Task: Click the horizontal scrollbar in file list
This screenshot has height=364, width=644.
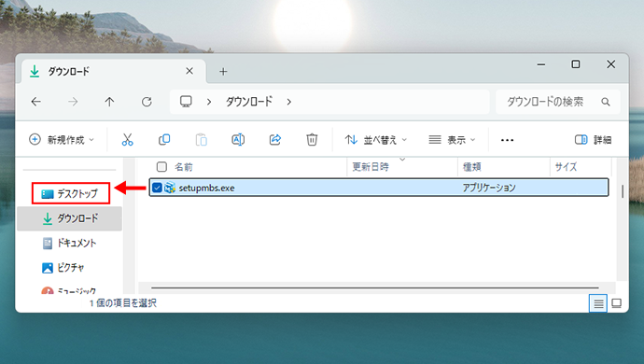Action: 374,287
